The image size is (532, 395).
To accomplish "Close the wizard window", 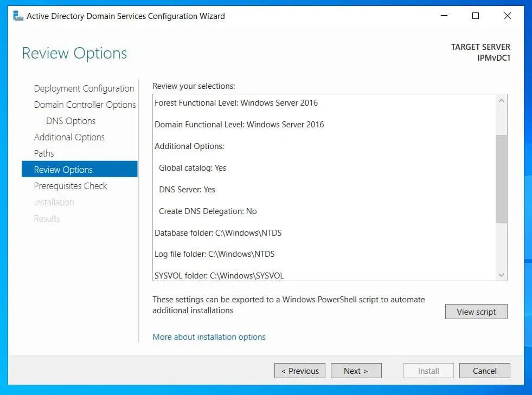I will pyautogui.click(x=508, y=16).
